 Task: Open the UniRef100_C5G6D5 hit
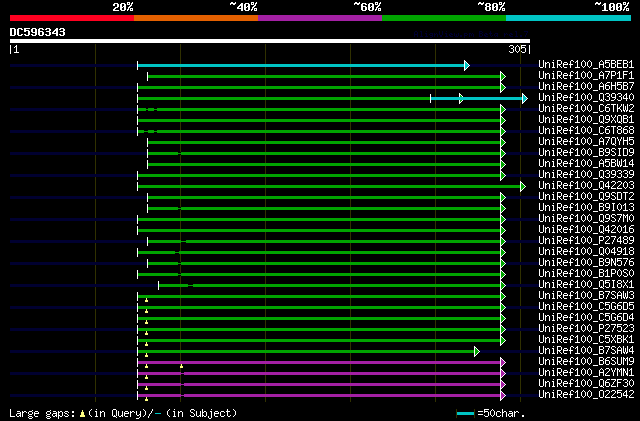[x=586, y=307]
